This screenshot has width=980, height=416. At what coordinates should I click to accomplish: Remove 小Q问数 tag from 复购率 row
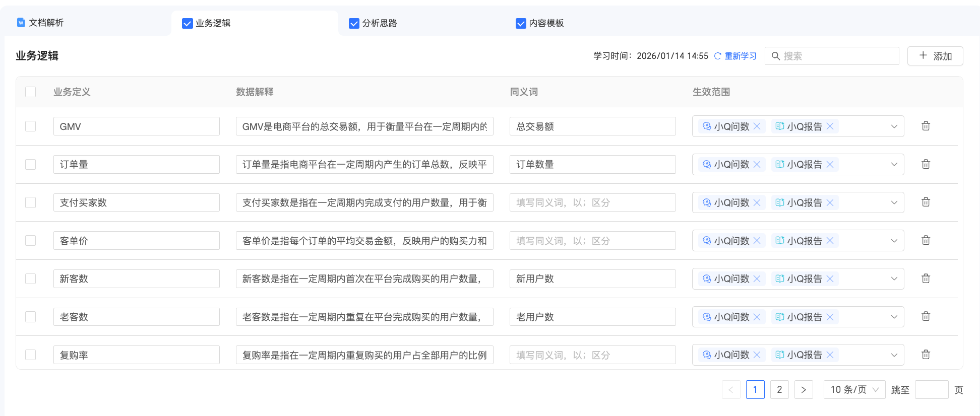pyautogui.click(x=757, y=355)
